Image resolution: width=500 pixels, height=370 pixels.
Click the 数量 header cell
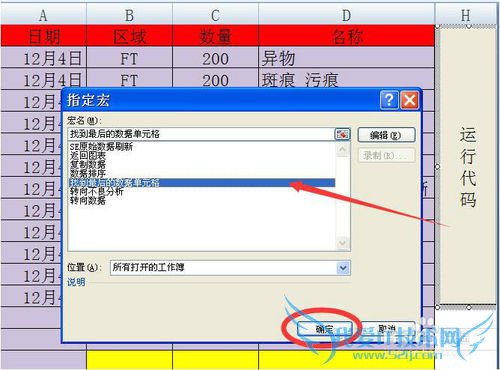tap(215, 36)
